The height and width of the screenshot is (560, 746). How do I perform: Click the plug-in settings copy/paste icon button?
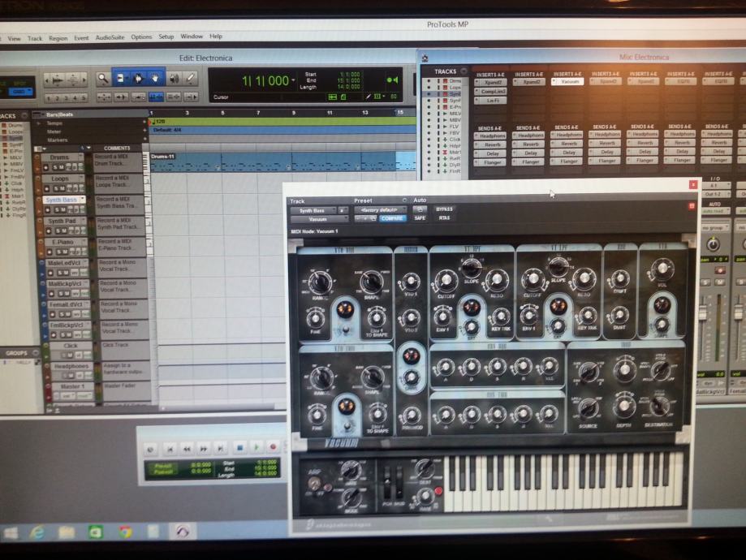(373, 218)
